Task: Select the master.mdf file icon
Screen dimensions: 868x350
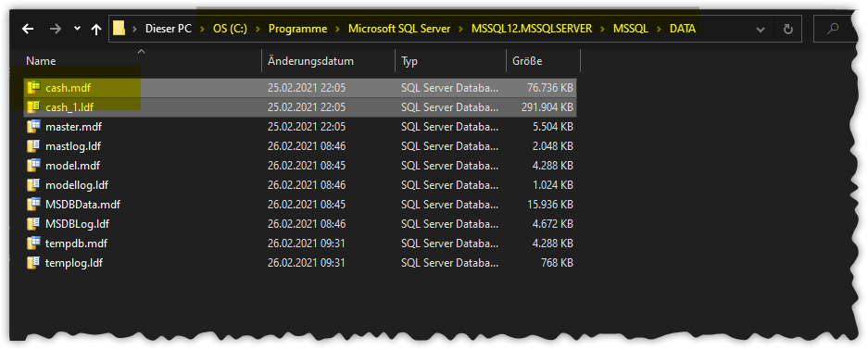Action: [x=34, y=127]
